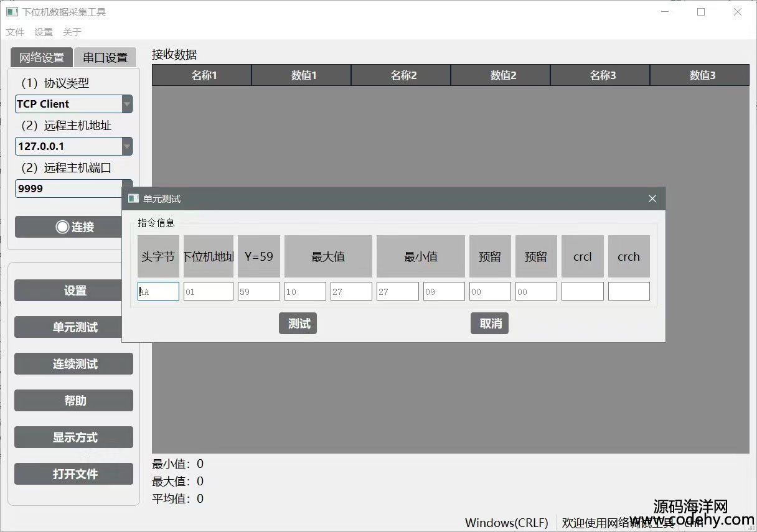The height and width of the screenshot is (532, 757).
Task: Click the 接收数据 label
Action: [174, 55]
